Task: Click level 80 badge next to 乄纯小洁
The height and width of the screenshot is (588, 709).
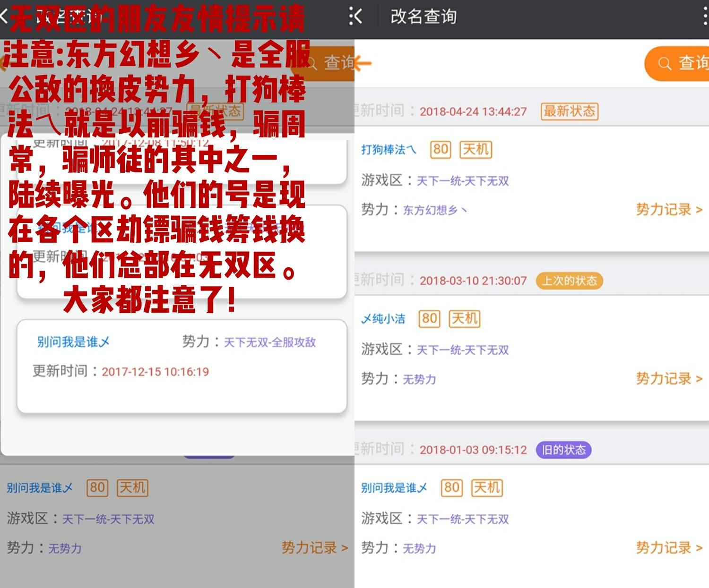Action: point(429,319)
